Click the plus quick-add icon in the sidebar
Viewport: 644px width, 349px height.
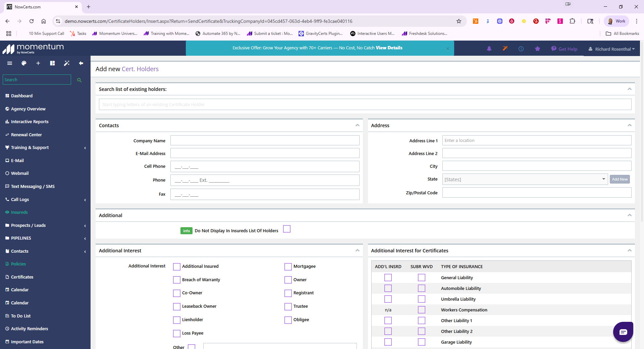38,63
